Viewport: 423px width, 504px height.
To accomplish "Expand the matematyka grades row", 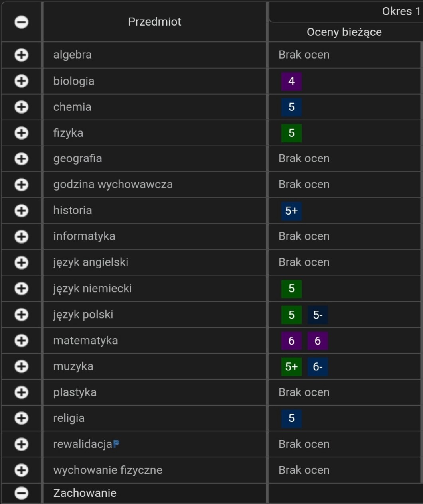I will click(22, 341).
